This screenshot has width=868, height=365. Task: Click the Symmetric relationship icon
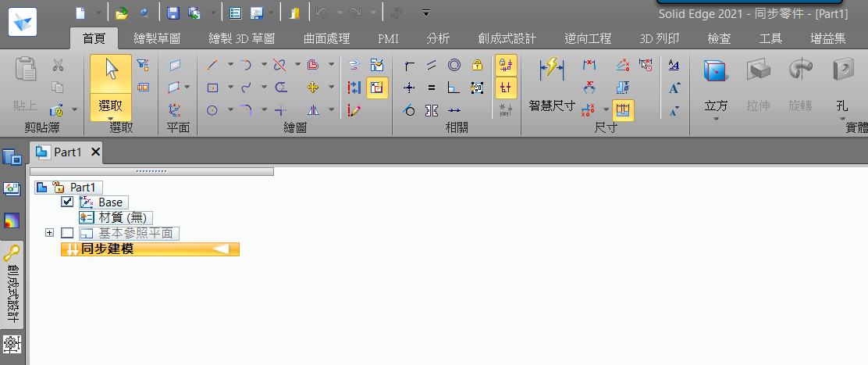pyautogui.click(x=432, y=110)
